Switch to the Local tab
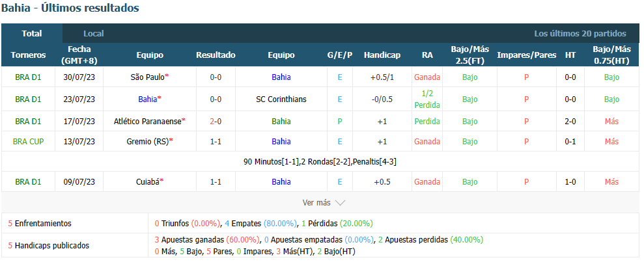 pos(94,34)
